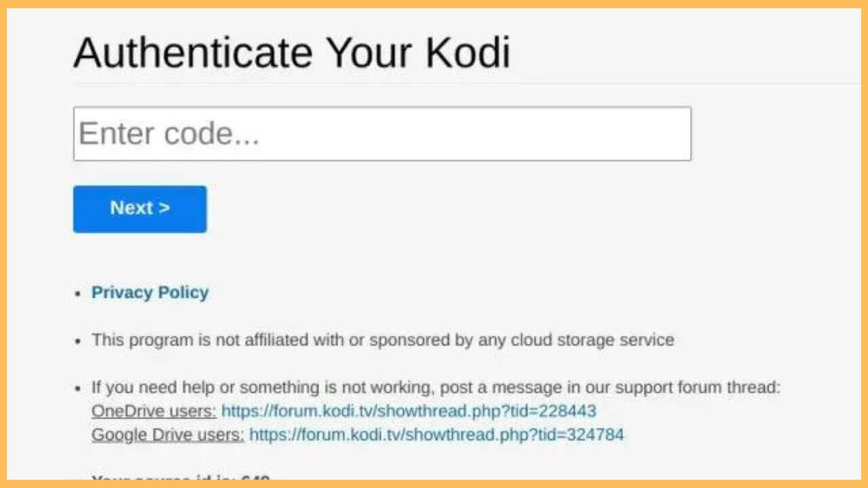This screenshot has height=488, width=868.
Task: Open the Privacy Policy page
Action: coord(149,292)
